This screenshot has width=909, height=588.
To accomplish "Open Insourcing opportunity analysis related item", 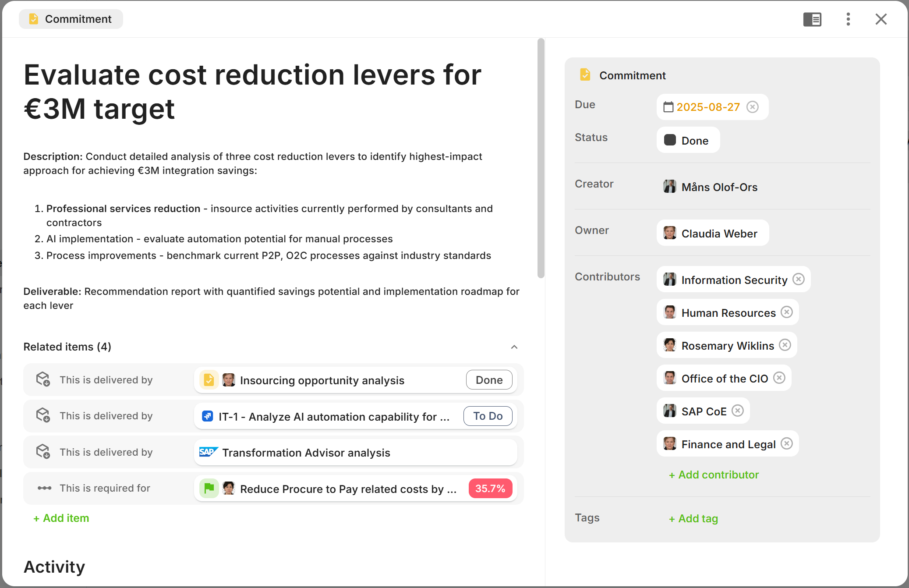I will tap(322, 380).
